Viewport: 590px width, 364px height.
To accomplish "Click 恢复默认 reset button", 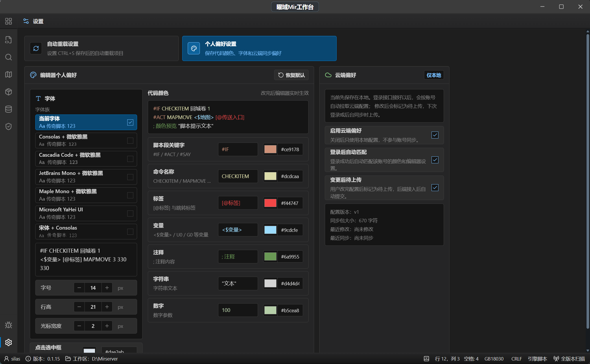I will pos(291,75).
